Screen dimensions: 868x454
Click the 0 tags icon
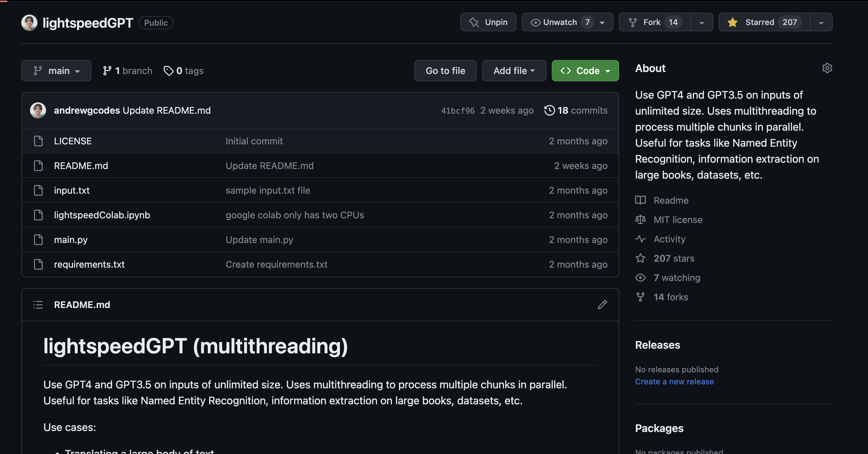pyautogui.click(x=168, y=71)
